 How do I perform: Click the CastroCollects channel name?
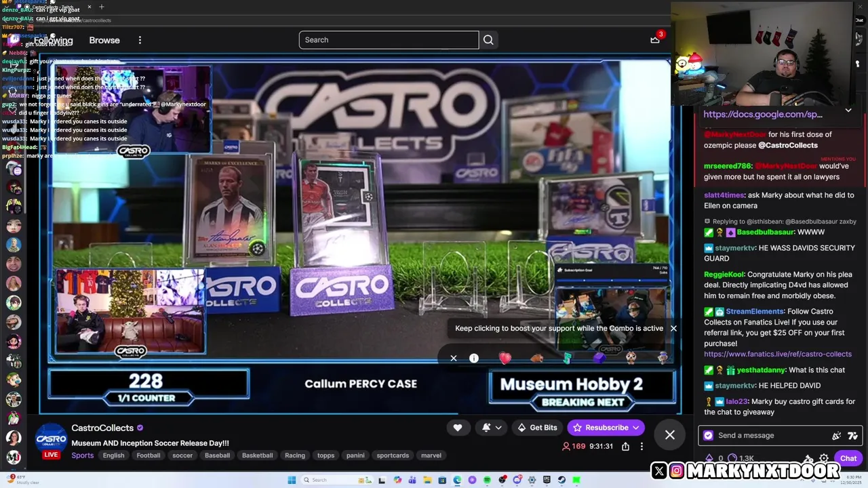click(102, 428)
